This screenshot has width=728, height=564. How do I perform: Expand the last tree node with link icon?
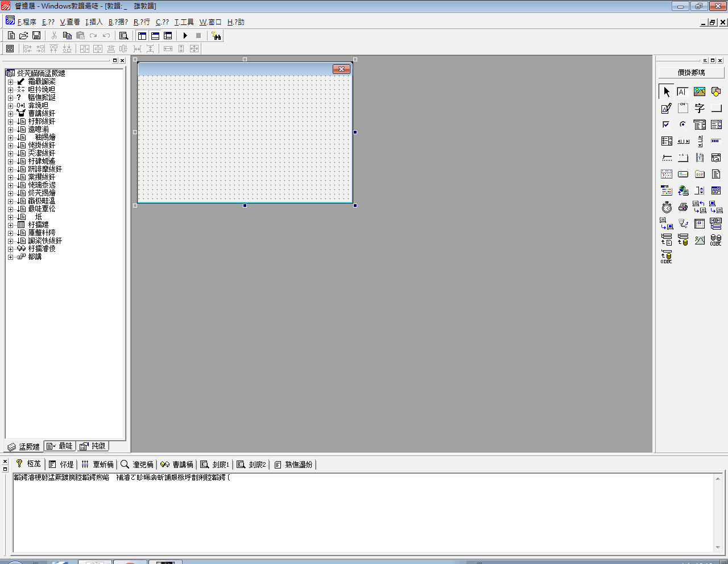10,257
